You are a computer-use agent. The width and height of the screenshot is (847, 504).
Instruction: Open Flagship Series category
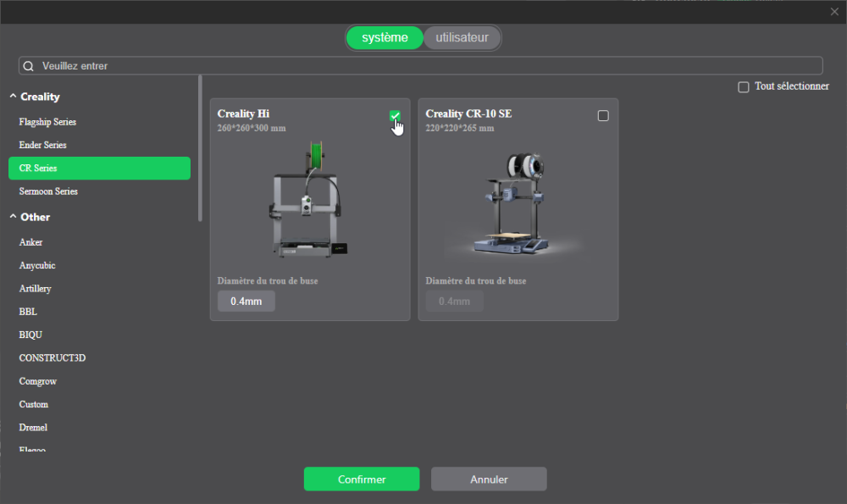pos(99,122)
